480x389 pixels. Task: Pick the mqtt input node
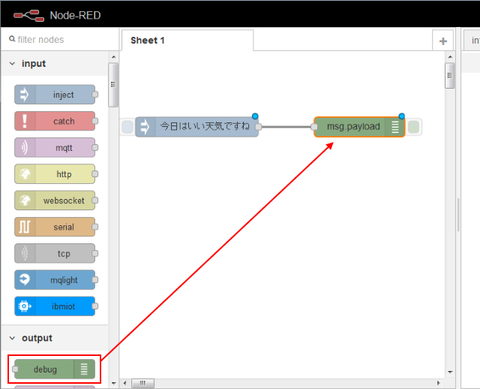click(x=55, y=148)
